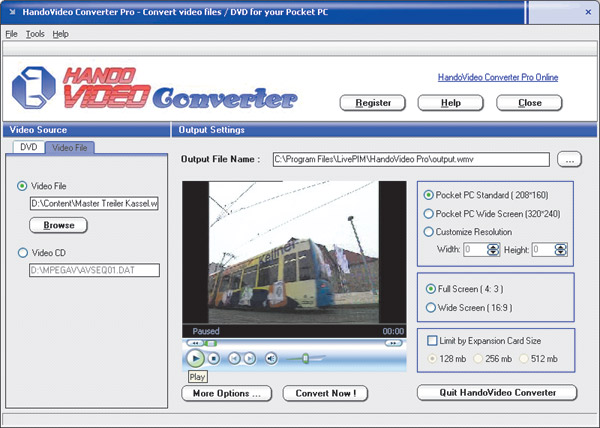Skip to next track in player
This screenshot has width=600, height=428.
click(249, 359)
